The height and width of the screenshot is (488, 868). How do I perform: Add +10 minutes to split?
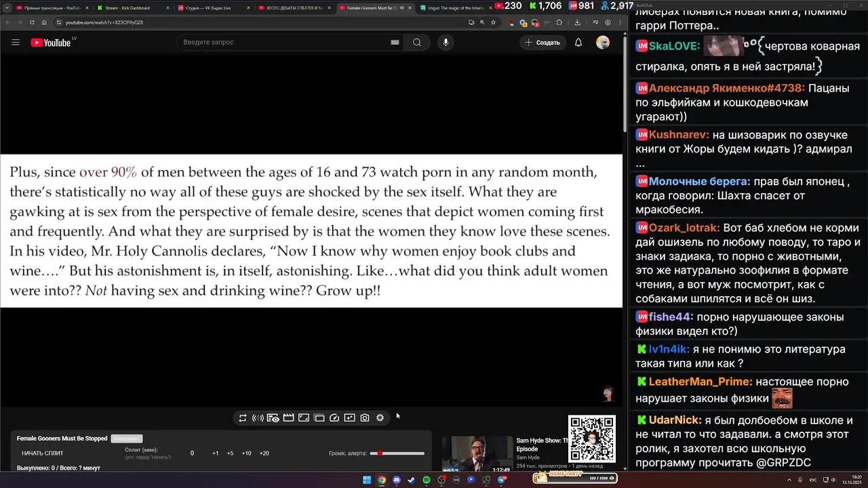pos(246,453)
